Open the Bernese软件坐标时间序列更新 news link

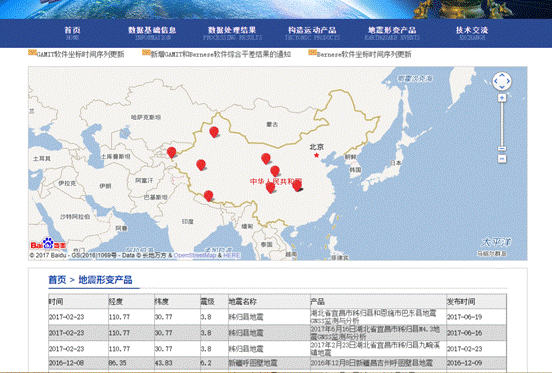tap(364, 54)
